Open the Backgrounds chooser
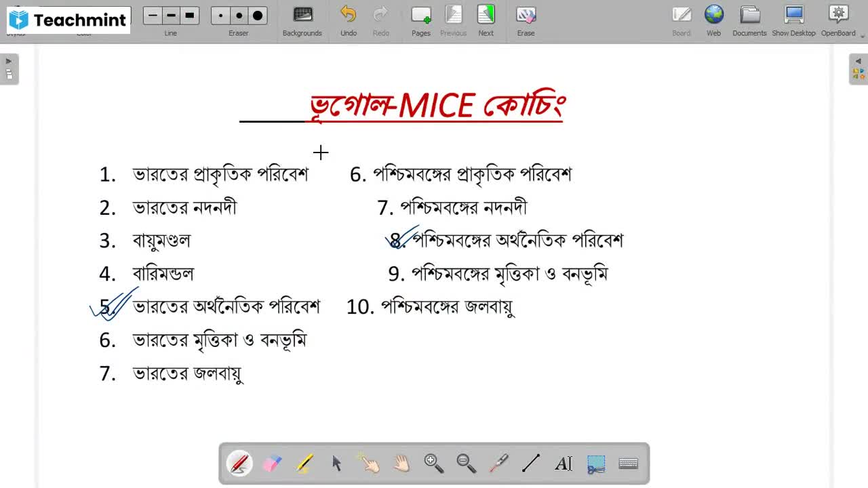 click(302, 21)
